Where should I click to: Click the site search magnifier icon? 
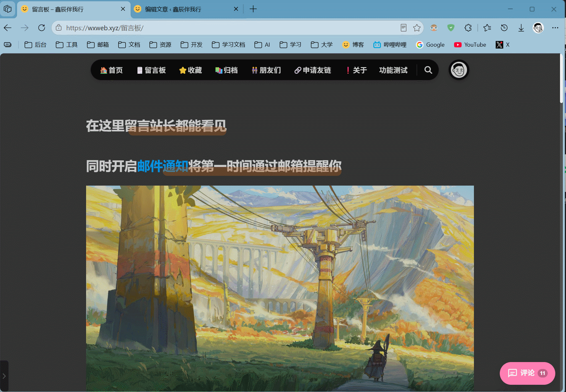[428, 70]
